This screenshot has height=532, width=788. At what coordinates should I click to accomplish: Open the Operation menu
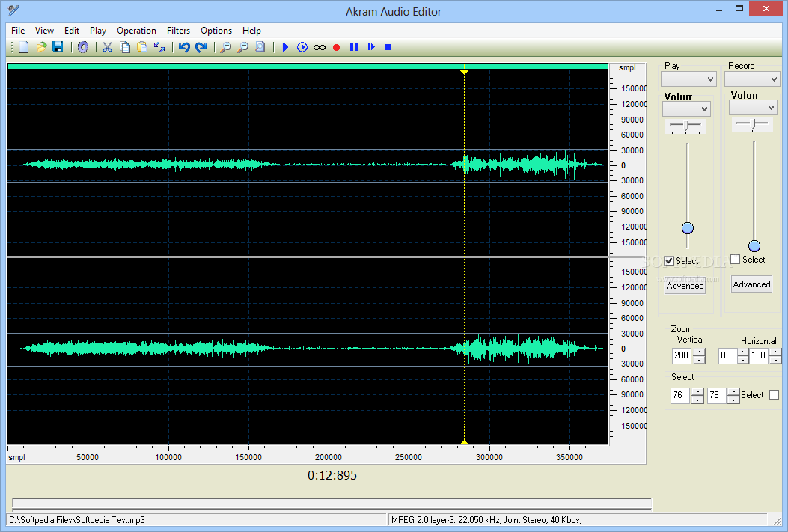click(x=136, y=31)
